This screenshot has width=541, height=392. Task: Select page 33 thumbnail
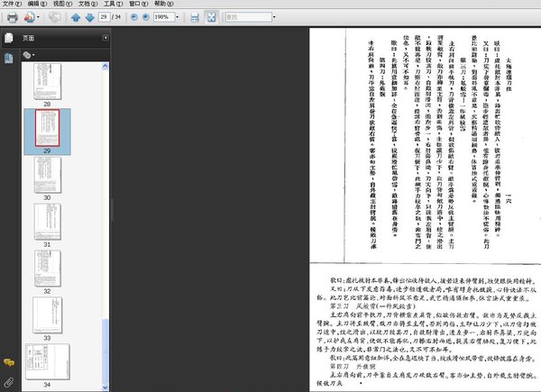point(47,315)
